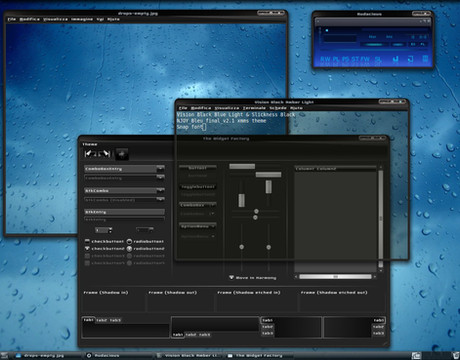Switch to The Widget Factory in the taskbar
This screenshot has height=360, width=460.
[x=259, y=356]
